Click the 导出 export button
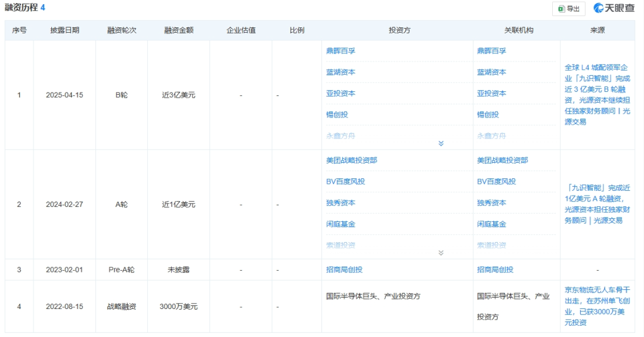Image resolution: width=644 pixels, height=337 pixels. click(x=568, y=8)
